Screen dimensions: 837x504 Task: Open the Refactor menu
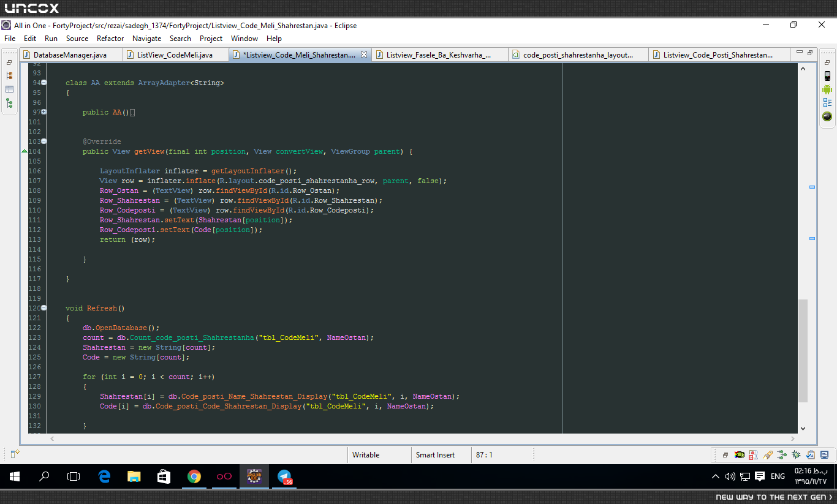pyautogui.click(x=110, y=38)
